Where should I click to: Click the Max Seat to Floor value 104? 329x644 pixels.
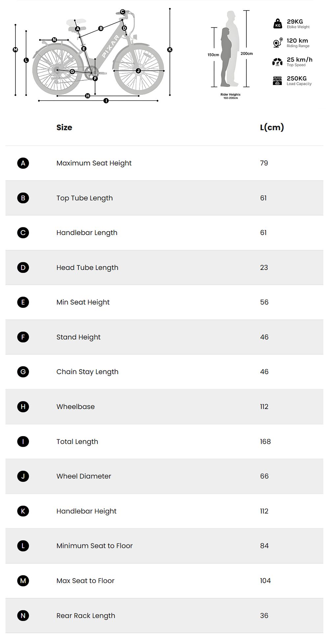pos(265,580)
